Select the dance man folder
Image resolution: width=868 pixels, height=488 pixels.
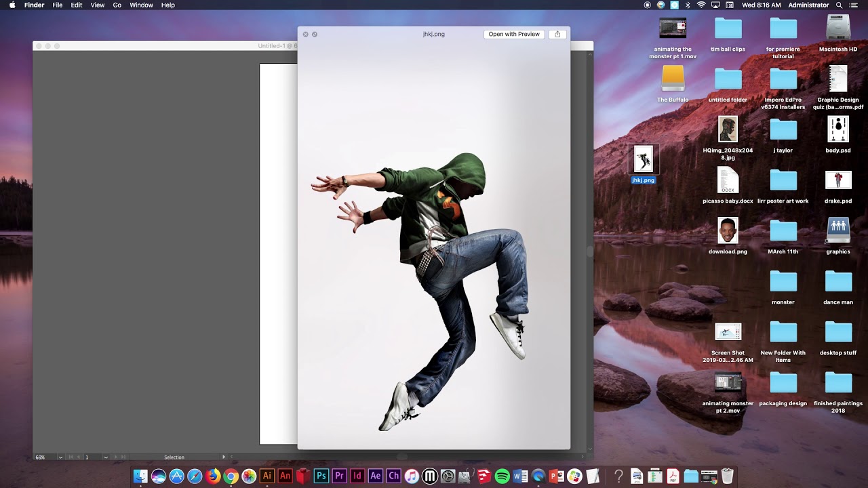838,287
